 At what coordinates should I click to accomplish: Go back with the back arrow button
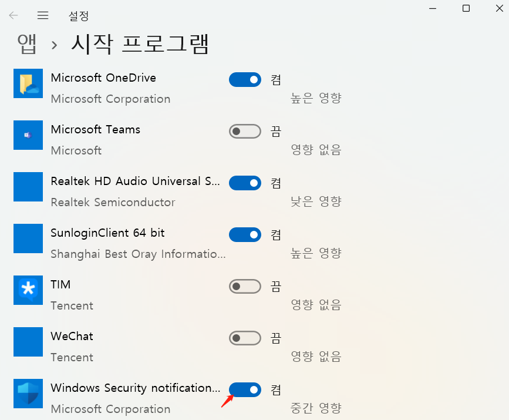tap(13, 15)
